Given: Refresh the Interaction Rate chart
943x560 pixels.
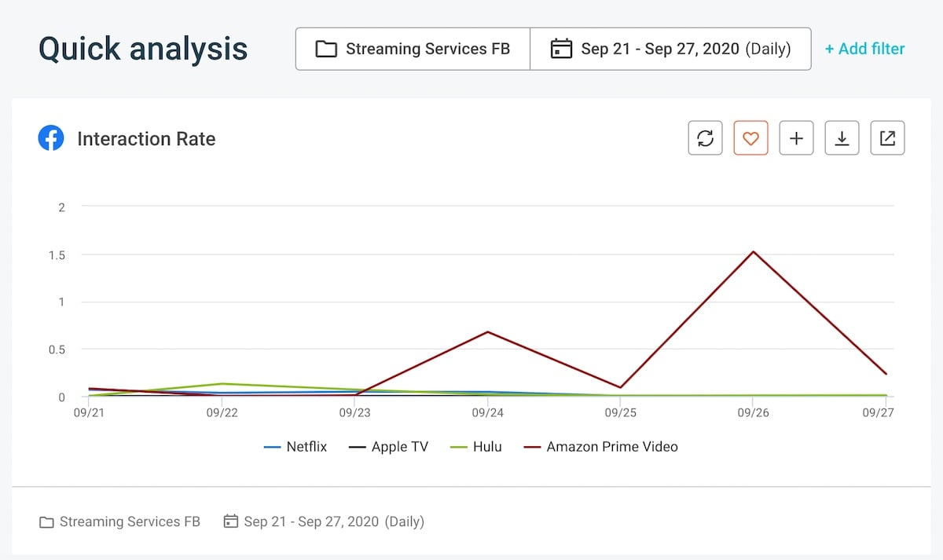Looking at the screenshot, I should [705, 138].
